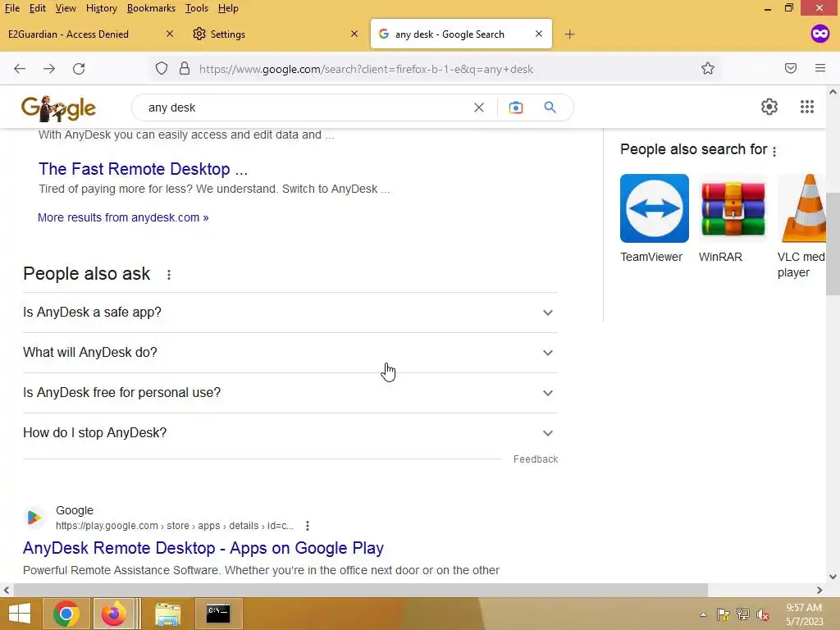The height and width of the screenshot is (630, 840).
Task: Bookmark this page with the star
Action: click(708, 69)
